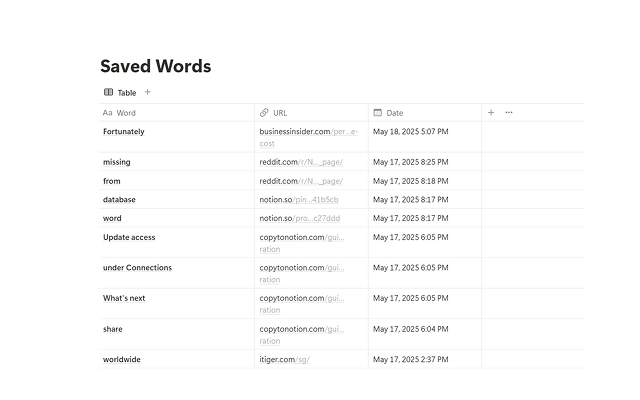
Task: Click the calendar icon in Date header
Action: [378, 113]
